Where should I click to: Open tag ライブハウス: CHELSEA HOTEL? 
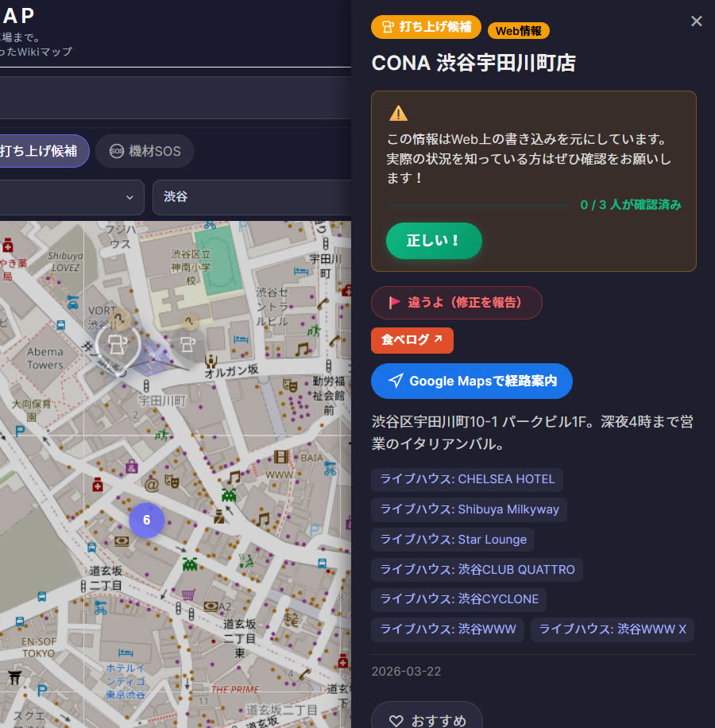pyautogui.click(x=467, y=479)
